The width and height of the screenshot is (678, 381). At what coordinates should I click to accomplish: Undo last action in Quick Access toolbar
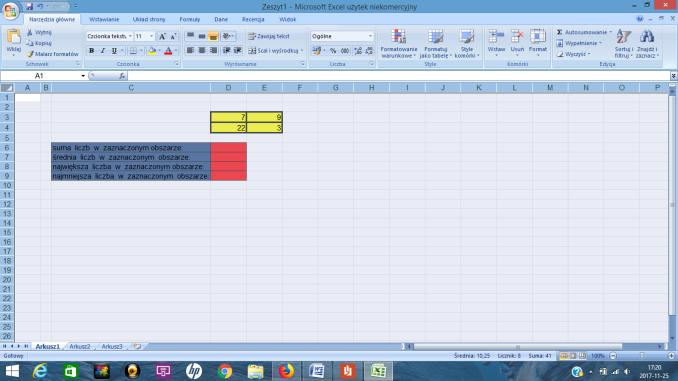point(40,6)
